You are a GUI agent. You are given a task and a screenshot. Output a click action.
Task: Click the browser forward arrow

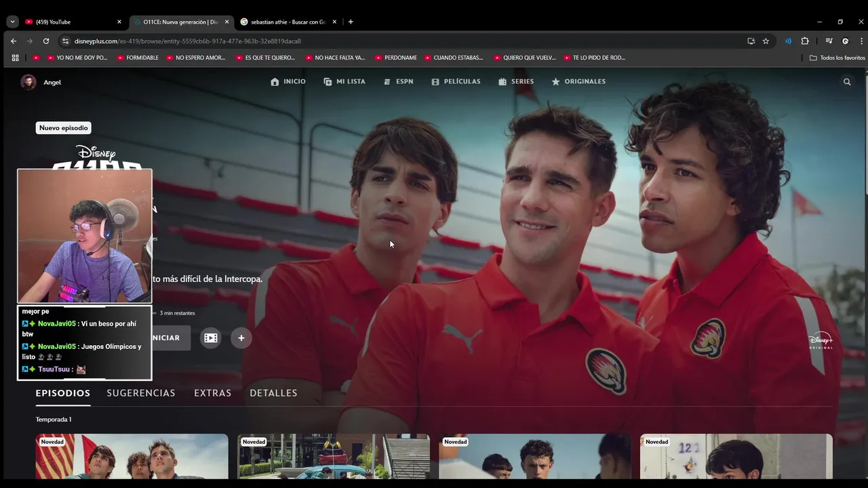tap(30, 41)
